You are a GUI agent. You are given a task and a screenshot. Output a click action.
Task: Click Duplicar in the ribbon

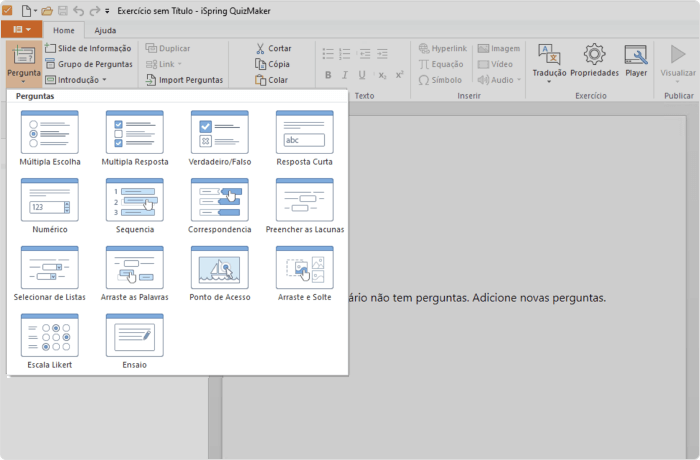click(168, 48)
